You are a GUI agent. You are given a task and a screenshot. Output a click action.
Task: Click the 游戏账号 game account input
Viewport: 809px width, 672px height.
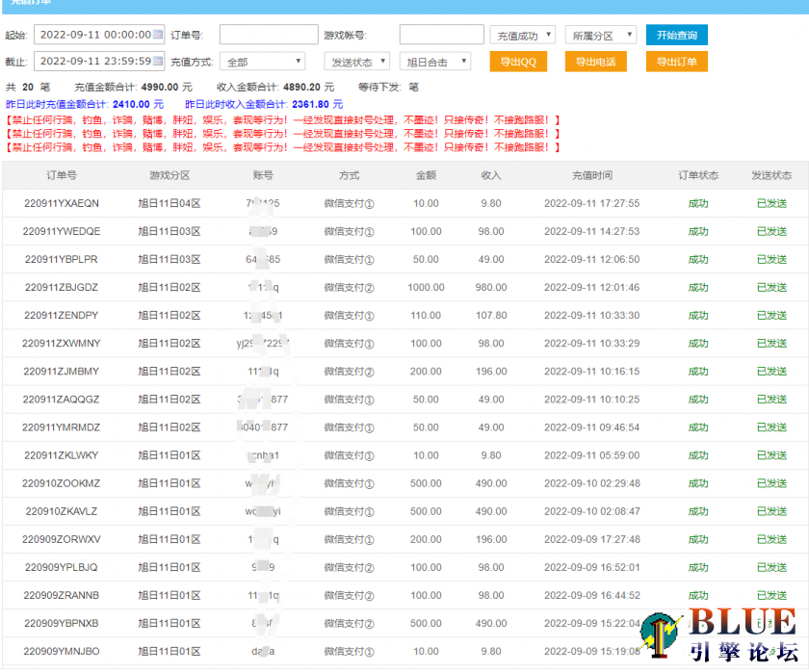[x=441, y=36]
